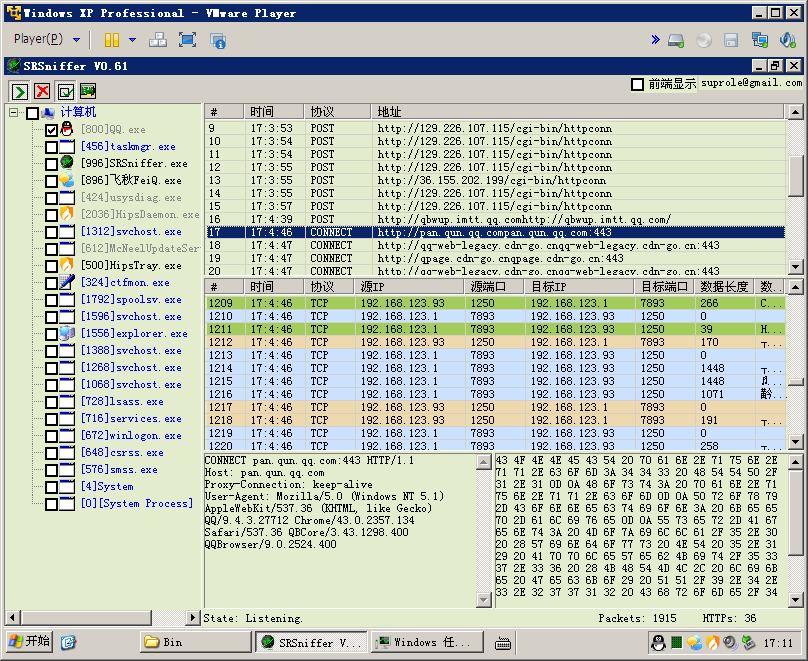
Task: Collapse the 计算机 tree node
Action: tap(14, 113)
